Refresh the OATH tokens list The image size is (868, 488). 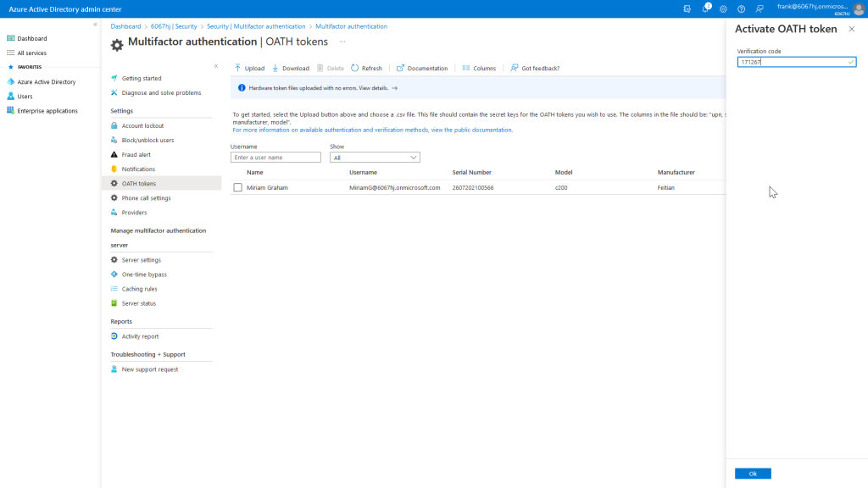pyautogui.click(x=366, y=68)
